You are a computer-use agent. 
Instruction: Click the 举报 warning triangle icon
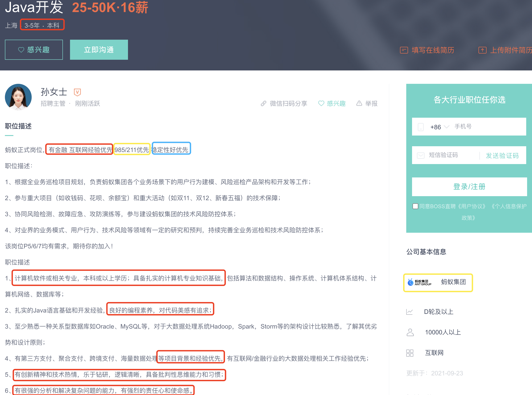point(359,103)
